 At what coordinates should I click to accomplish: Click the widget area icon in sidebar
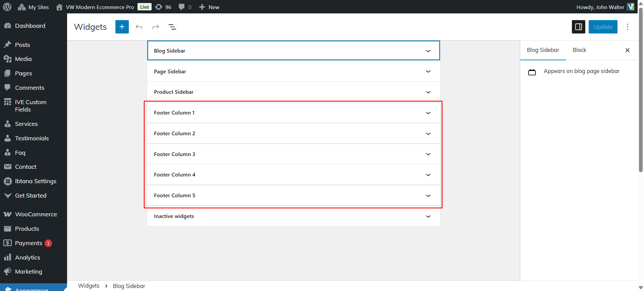click(x=532, y=72)
